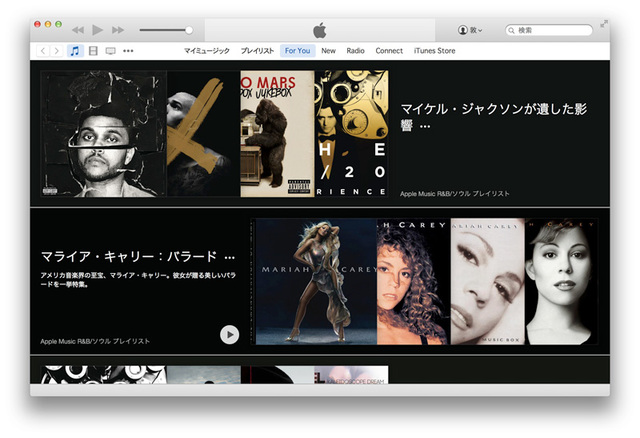
Task: Select the TV Shows screen icon
Action: click(111, 51)
